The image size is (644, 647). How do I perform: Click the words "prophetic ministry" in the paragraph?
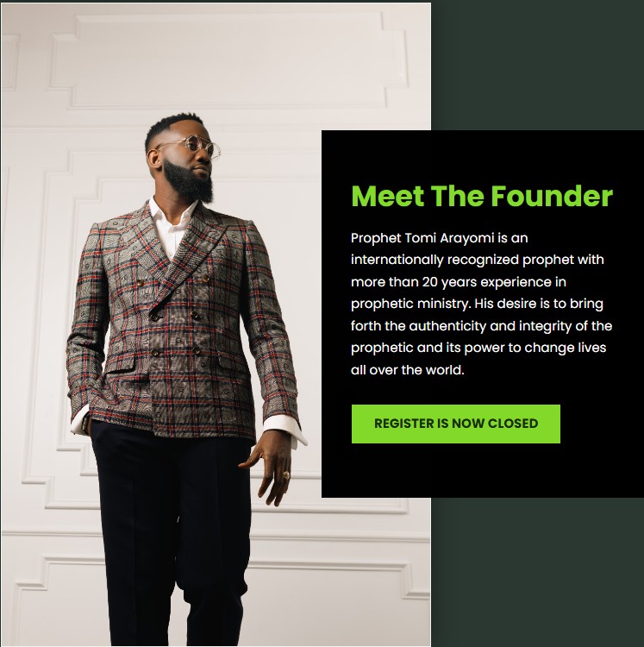[410, 304]
